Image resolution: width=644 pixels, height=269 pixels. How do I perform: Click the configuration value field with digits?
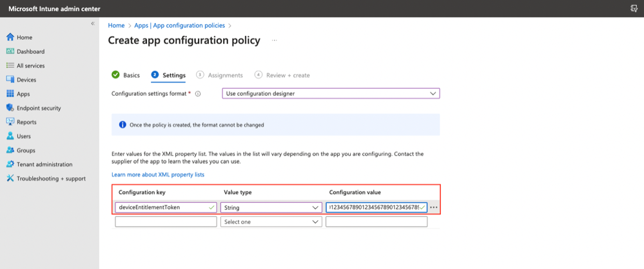[376, 207]
